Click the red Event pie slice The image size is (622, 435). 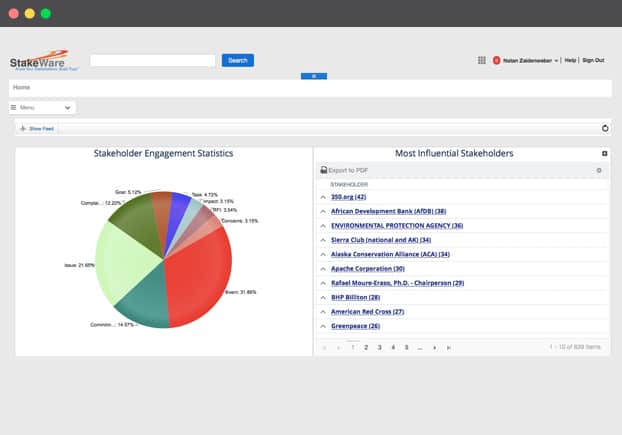pyautogui.click(x=198, y=278)
